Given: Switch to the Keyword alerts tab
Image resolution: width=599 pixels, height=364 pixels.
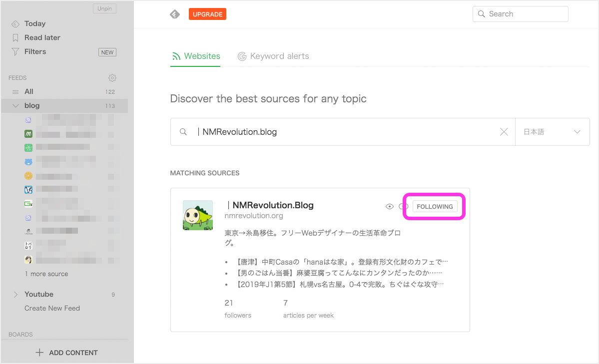Looking at the screenshot, I should (x=273, y=56).
